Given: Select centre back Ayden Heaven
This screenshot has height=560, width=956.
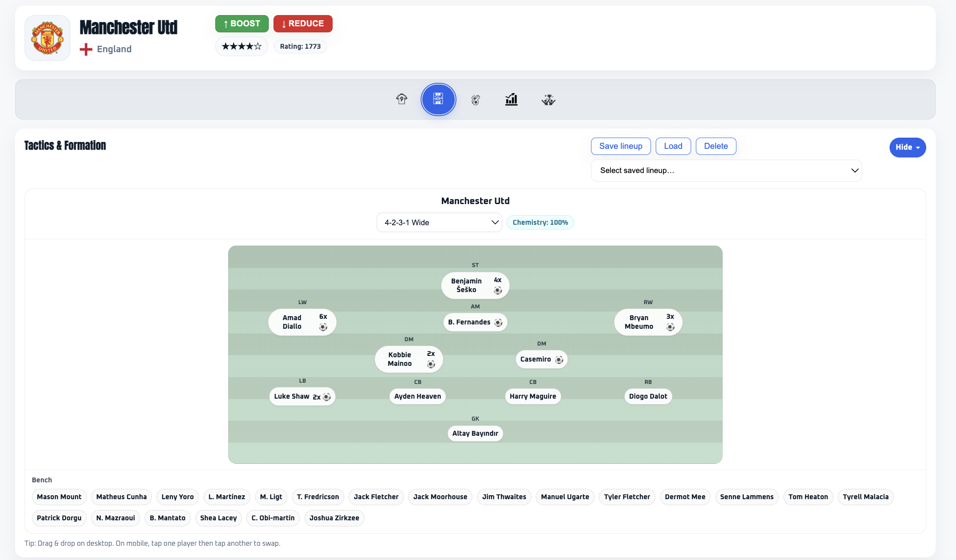Looking at the screenshot, I should point(418,396).
